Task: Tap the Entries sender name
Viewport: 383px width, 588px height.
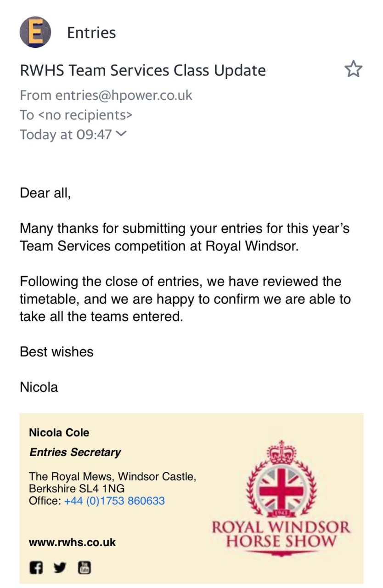Action: pyautogui.click(x=91, y=33)
